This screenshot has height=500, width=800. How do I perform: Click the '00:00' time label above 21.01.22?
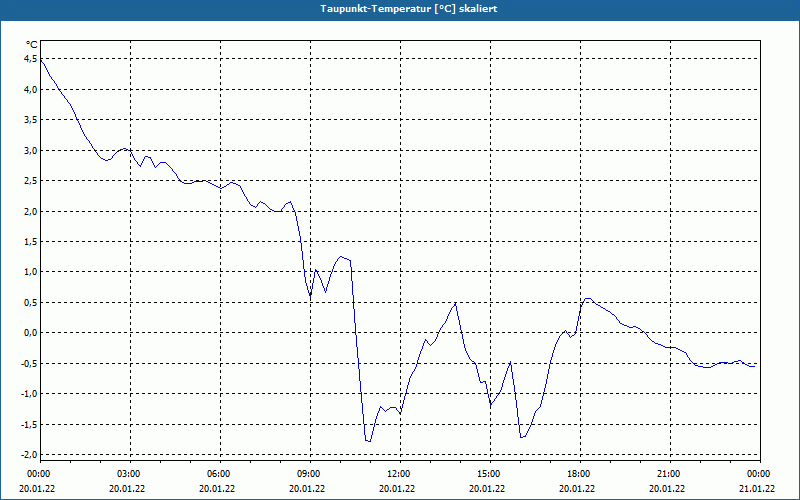pos(758,474)
